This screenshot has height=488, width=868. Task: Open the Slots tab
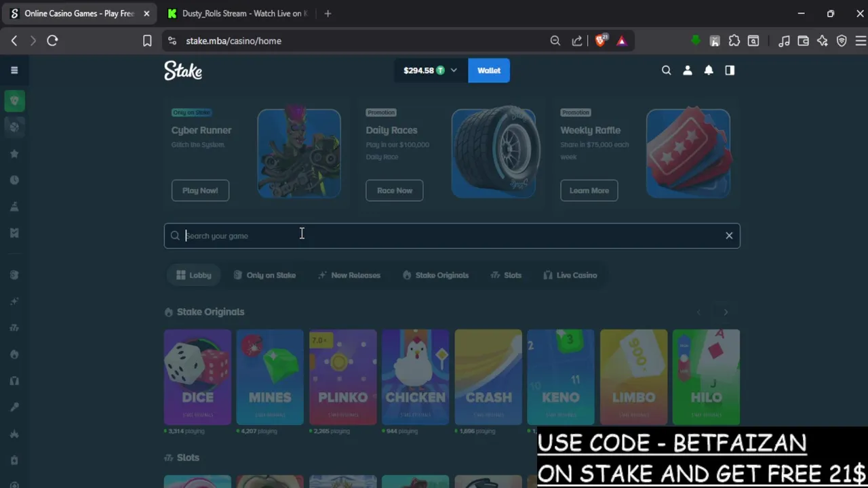click(x=506, y=275)
